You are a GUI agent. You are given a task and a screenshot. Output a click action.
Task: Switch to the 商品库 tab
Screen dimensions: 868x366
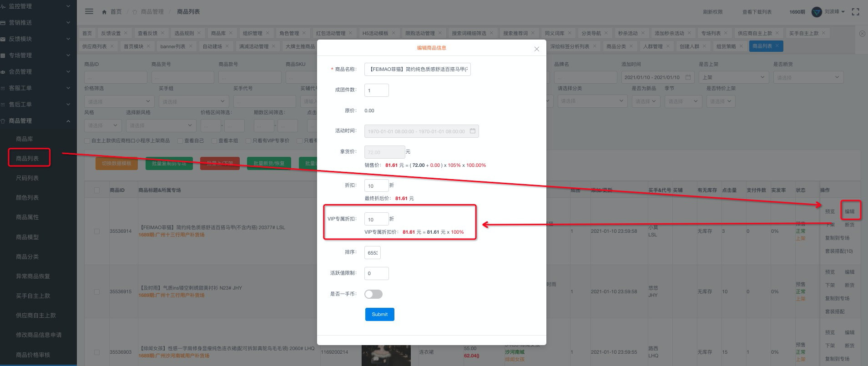(218, 33)
